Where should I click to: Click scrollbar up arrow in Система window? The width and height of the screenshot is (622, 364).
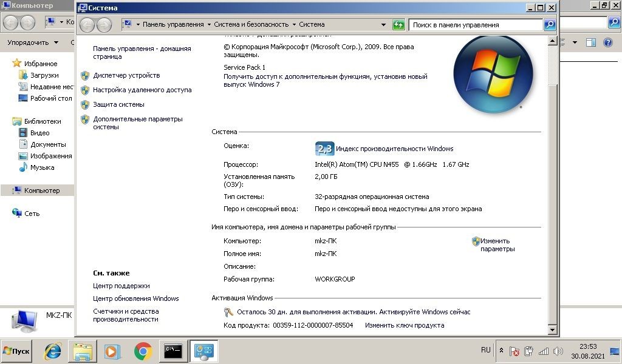tap(552, 41)
